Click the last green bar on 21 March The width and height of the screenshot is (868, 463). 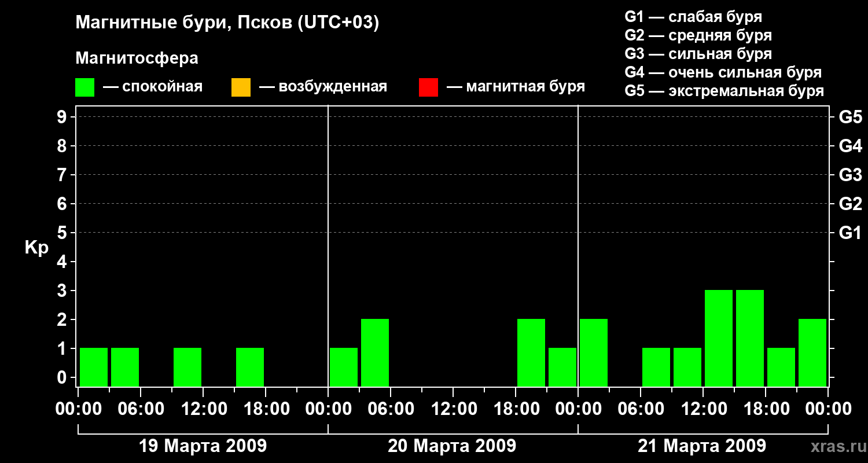(x=812, y=352)
